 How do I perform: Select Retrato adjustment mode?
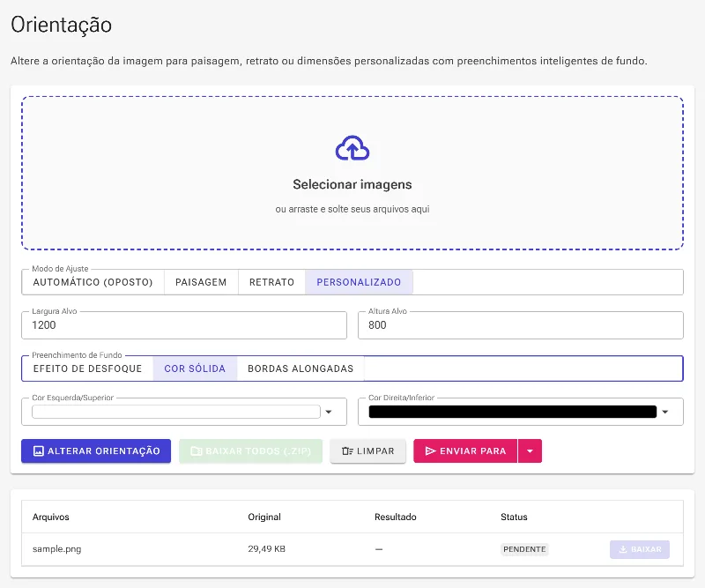[271, 282]
